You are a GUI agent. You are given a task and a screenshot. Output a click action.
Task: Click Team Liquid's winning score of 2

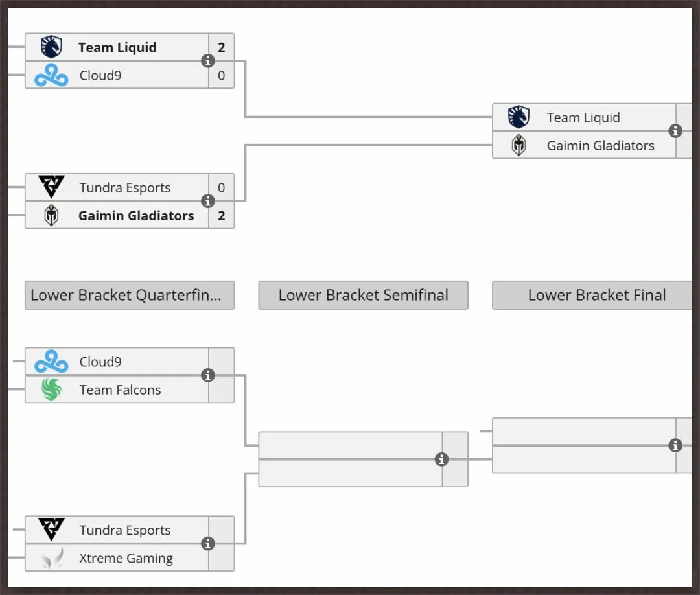(x=222, y=47)
